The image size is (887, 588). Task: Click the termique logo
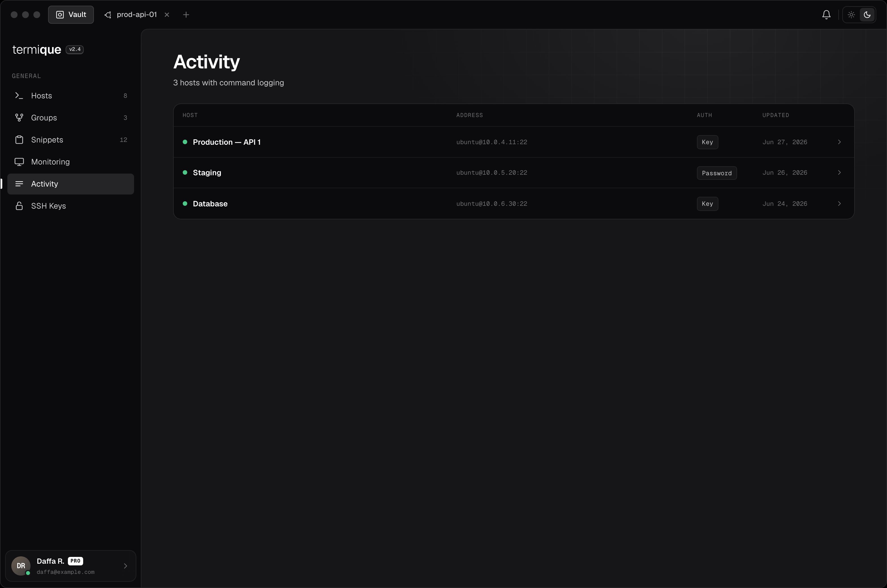tap(37, 49)
